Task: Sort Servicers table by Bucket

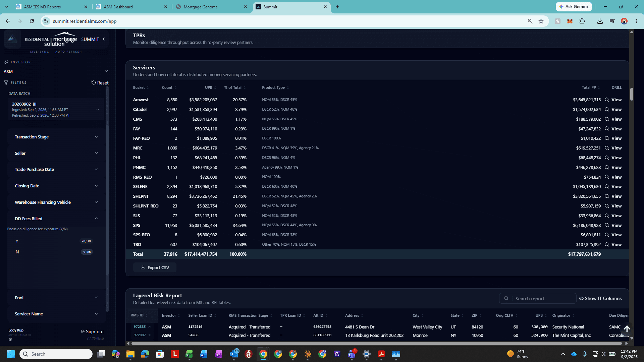Action: coord(141,88)
